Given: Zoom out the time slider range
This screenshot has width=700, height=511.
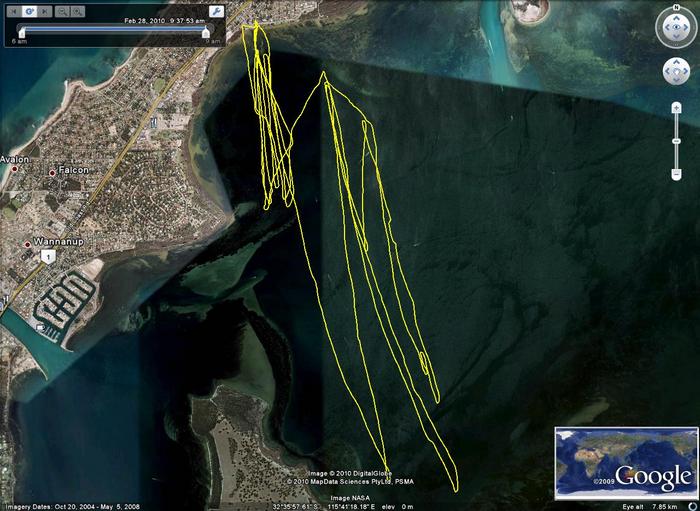Looking at the screenshot, I should (62, 11).
